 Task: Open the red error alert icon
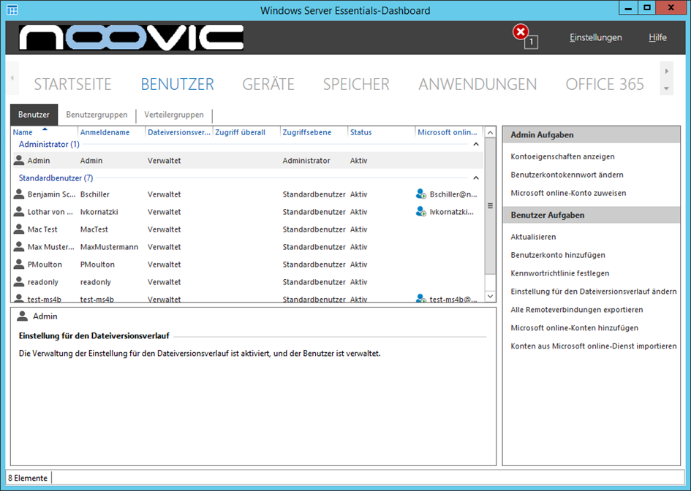coord(520,32)
